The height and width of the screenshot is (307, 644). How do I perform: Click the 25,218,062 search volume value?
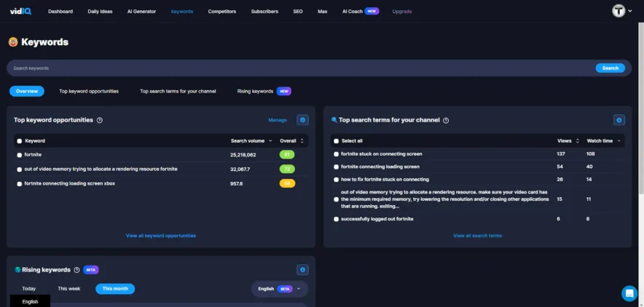point(243,155)
